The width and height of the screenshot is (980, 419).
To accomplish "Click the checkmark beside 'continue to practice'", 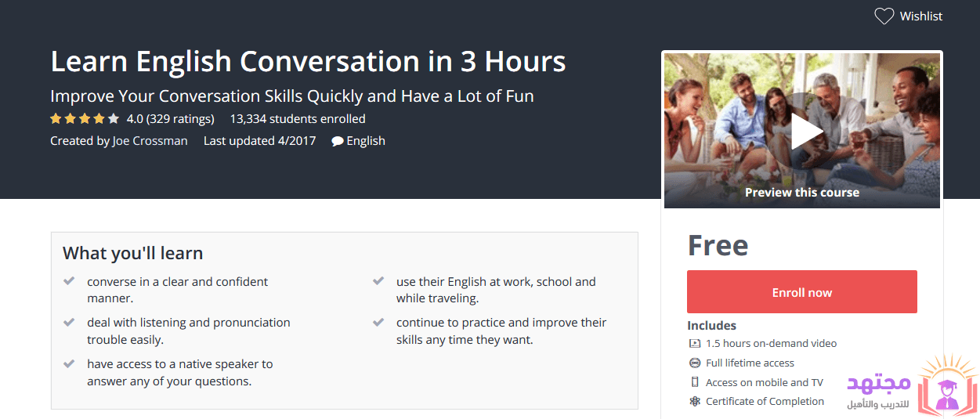I will (x=378, y=322).
